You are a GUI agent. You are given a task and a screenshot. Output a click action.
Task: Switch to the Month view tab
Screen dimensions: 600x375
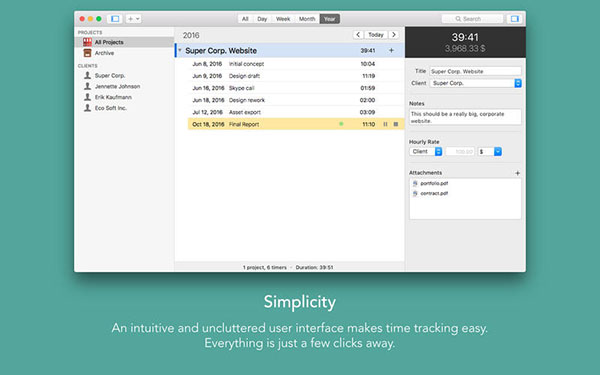[x=307, y=19]
